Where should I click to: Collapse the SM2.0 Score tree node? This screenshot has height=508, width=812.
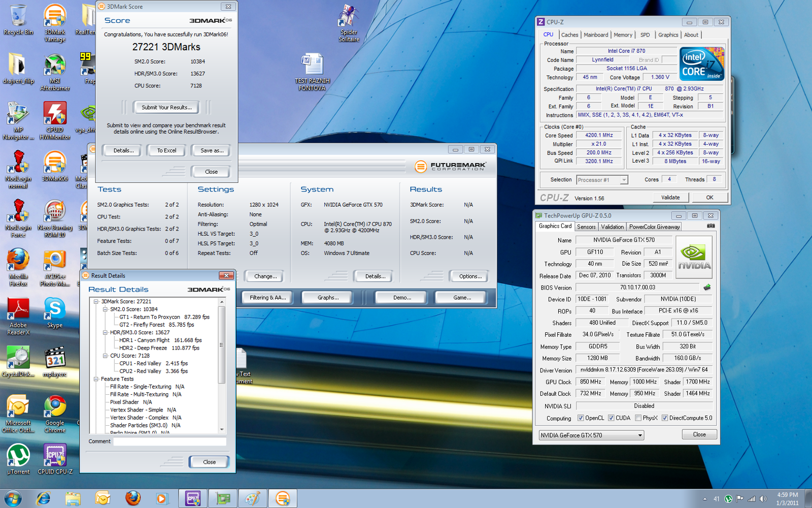pyautogui.click(x=105, y=309)
